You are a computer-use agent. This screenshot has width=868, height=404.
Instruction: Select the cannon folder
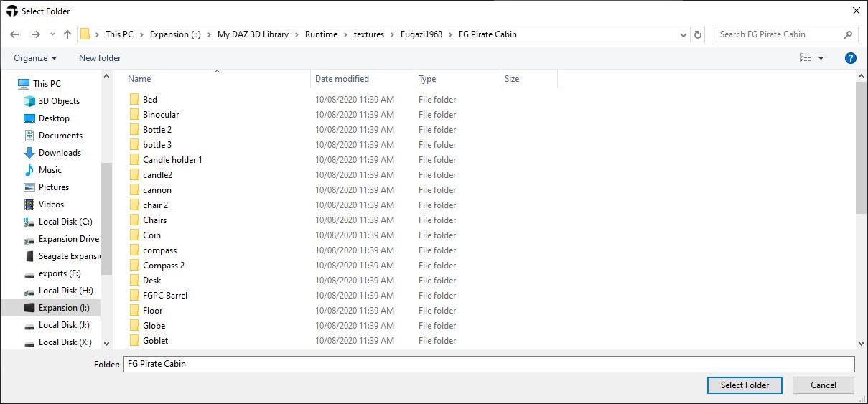pos(157,190)
